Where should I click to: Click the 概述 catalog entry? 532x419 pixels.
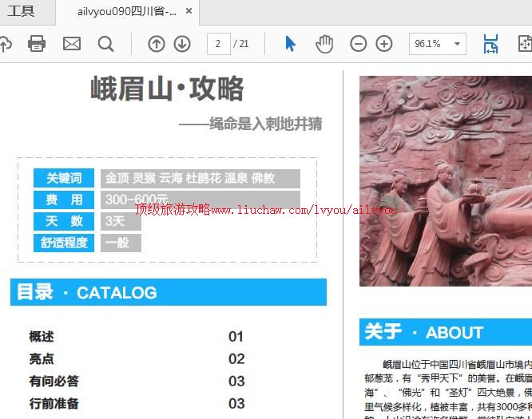pyautogui.click(x=42, y=337)
